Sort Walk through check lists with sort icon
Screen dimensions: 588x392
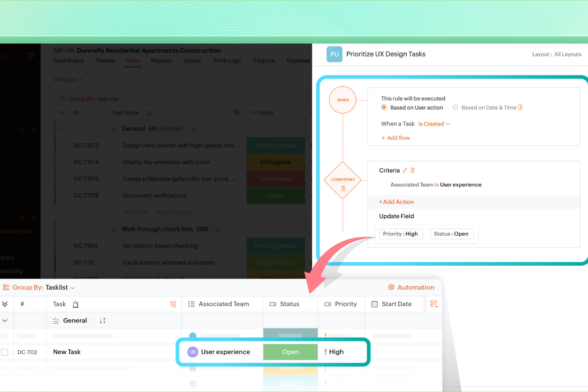coord(218,229)
